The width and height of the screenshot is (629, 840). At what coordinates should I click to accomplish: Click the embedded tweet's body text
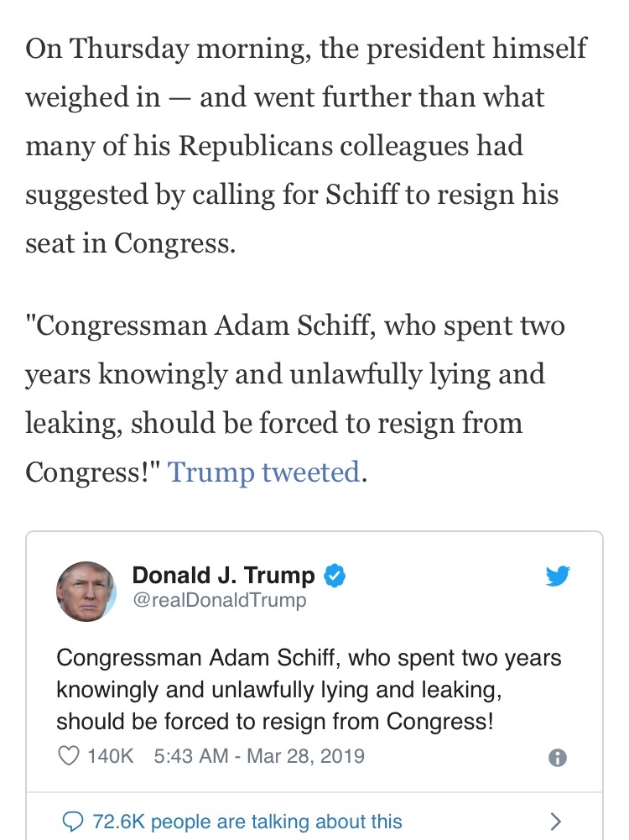[309, 689]
